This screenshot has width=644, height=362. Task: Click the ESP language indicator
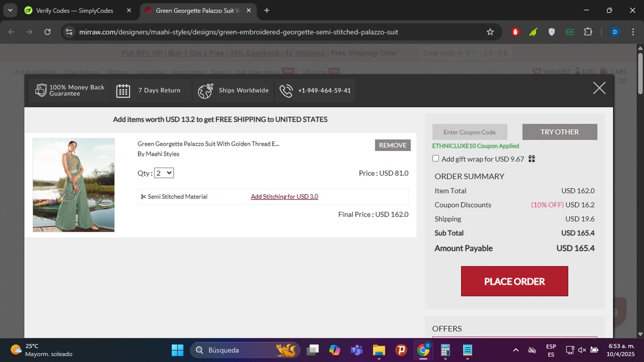(551, 350)
